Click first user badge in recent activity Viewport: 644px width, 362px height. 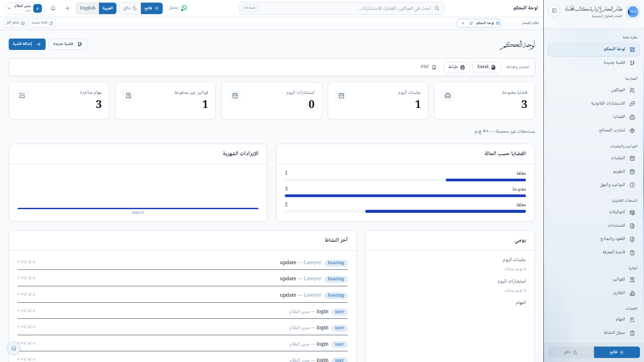339,312
